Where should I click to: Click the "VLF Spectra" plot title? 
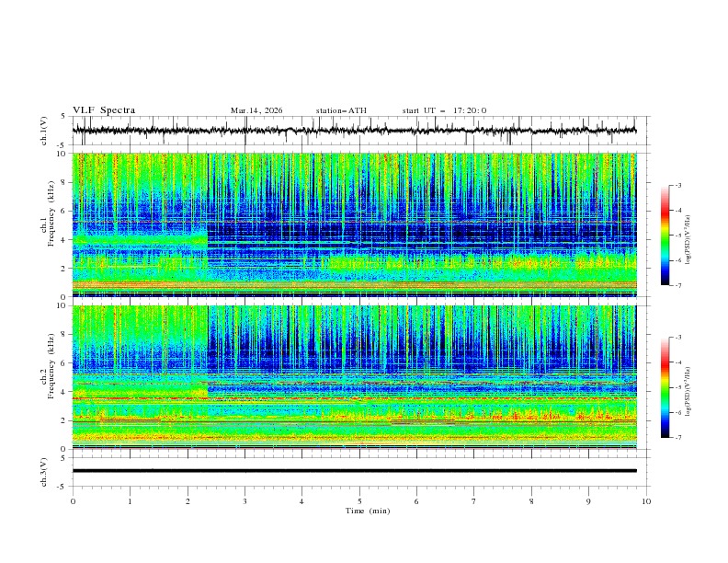[104, 110]
